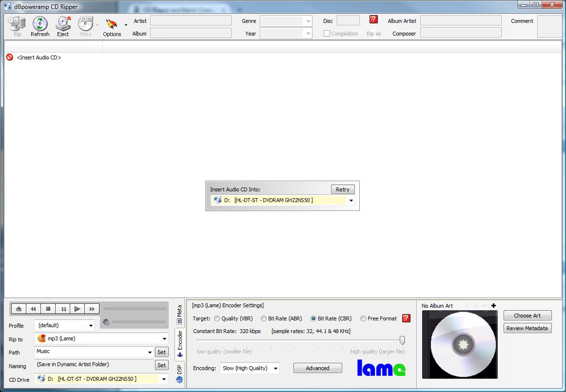This screenshot has height=392, width=566.
Task: Click the stop playback button
Action: [x=48, y=309]
